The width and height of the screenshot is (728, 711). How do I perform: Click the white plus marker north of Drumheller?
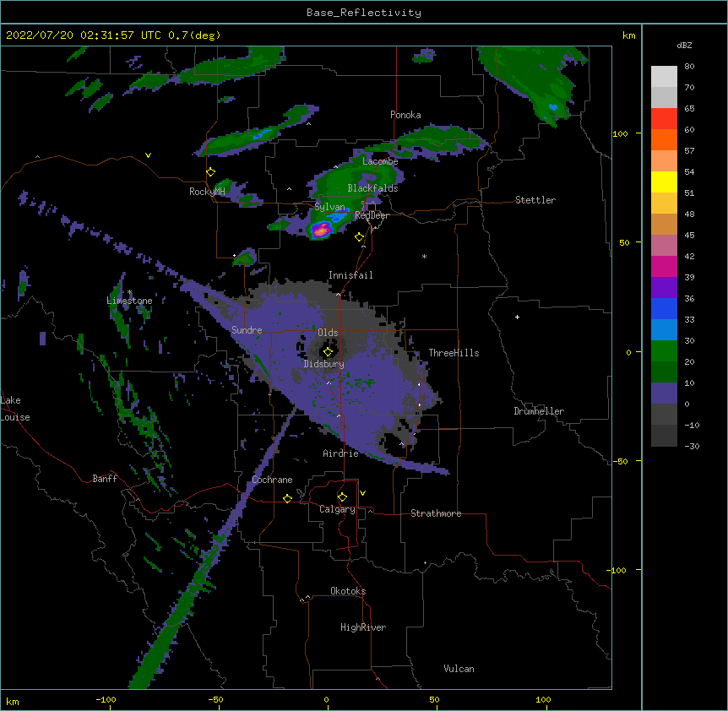tap(517, 317)
